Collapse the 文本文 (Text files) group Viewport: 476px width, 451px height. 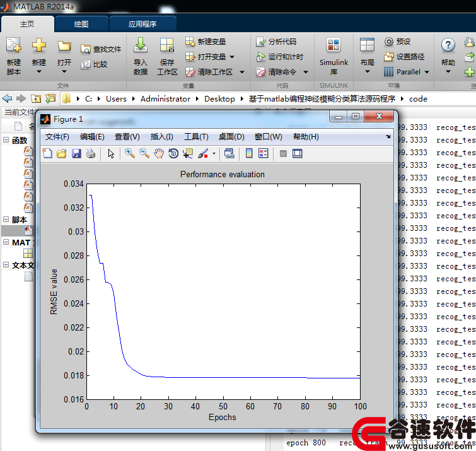pos(6,264)
